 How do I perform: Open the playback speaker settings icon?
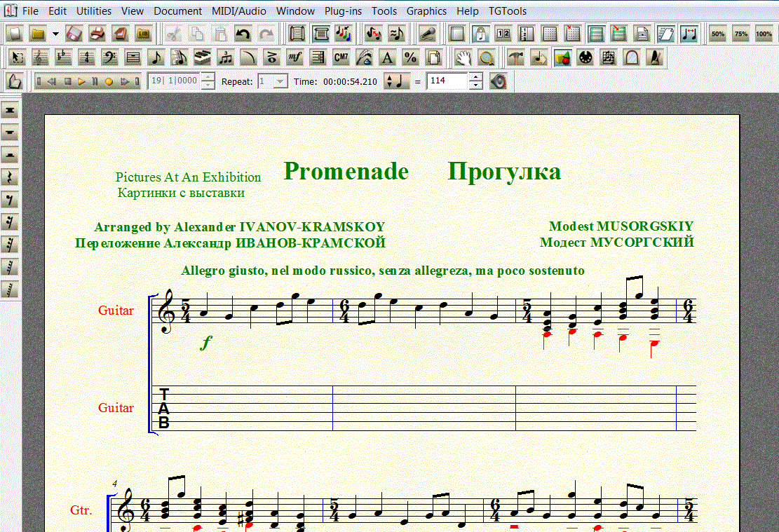[x=499, y=81]
